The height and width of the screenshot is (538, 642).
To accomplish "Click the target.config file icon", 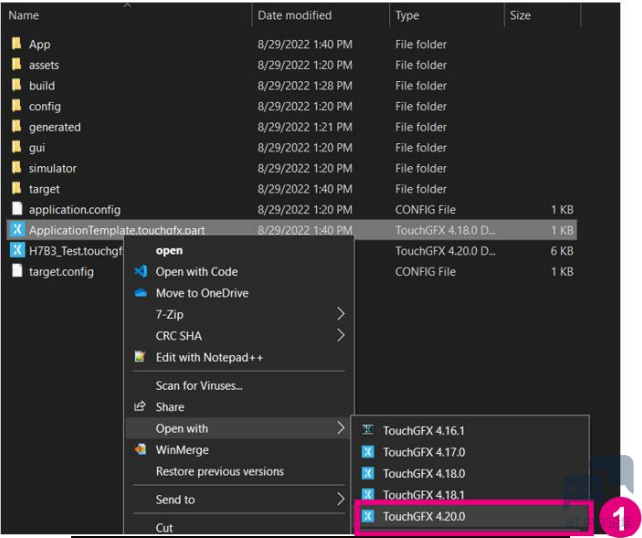I will [17, 271].
